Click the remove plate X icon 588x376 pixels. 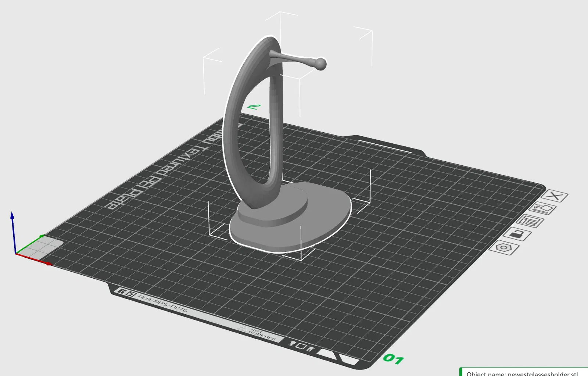click(555, 196)
